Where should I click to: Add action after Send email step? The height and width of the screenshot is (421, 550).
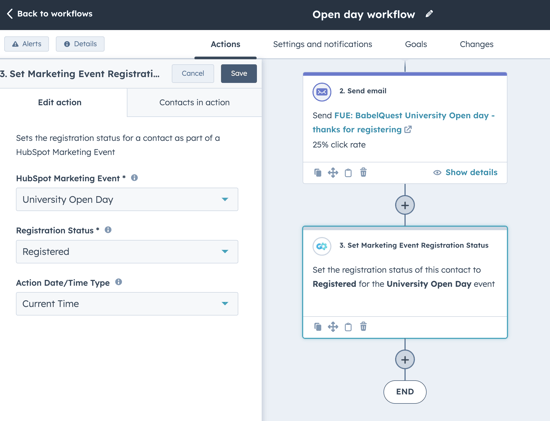tap(405, 205)
